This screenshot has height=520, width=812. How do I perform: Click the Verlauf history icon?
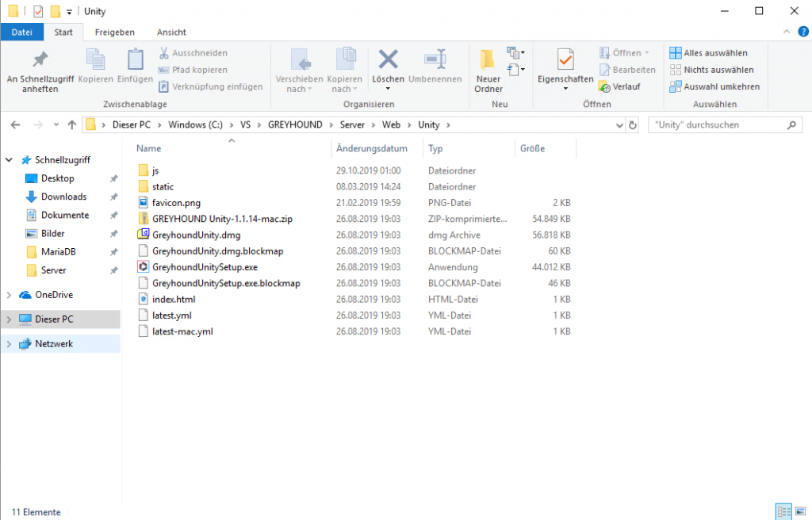(x=604, y=86)
